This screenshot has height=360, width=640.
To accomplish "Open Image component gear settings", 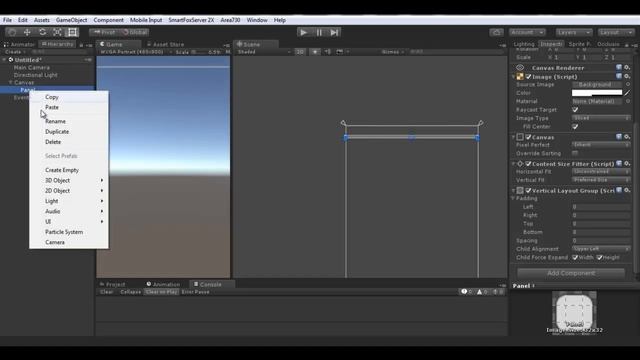I will tap(627, 76).
